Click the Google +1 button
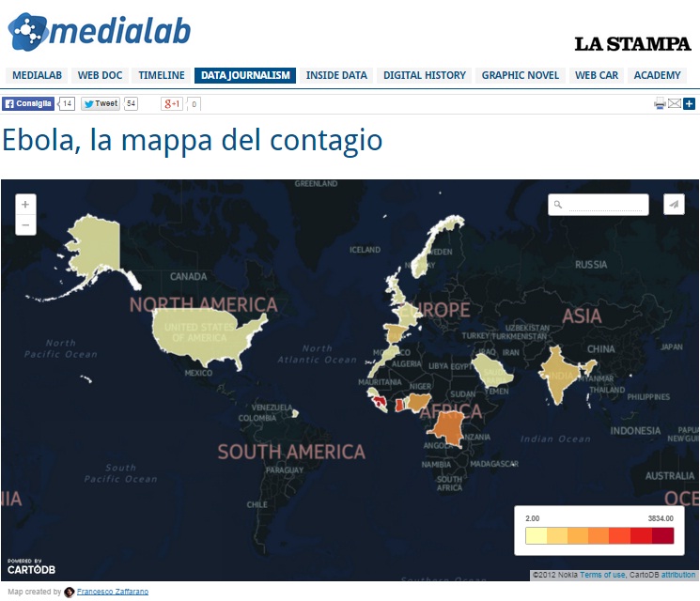 (172, 104)
